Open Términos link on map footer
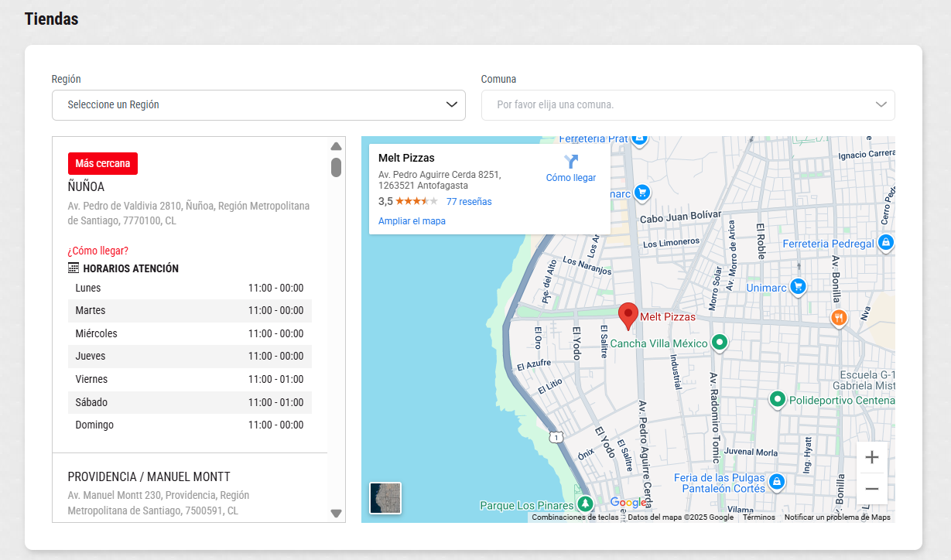Image resolution: width=951 pixels, height=560 pixels. tap(759, 517)
